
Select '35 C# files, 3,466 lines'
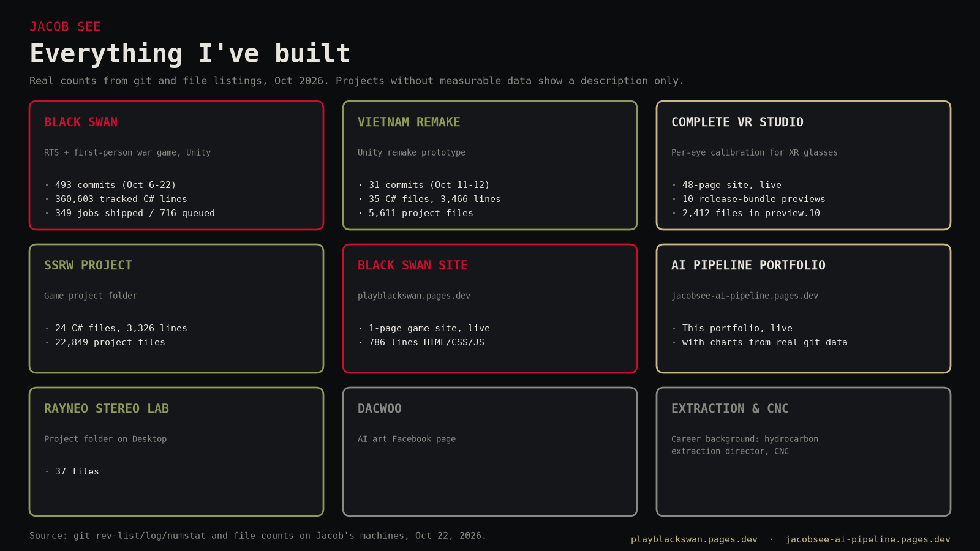pyautogui.click(x=434, y=199)
